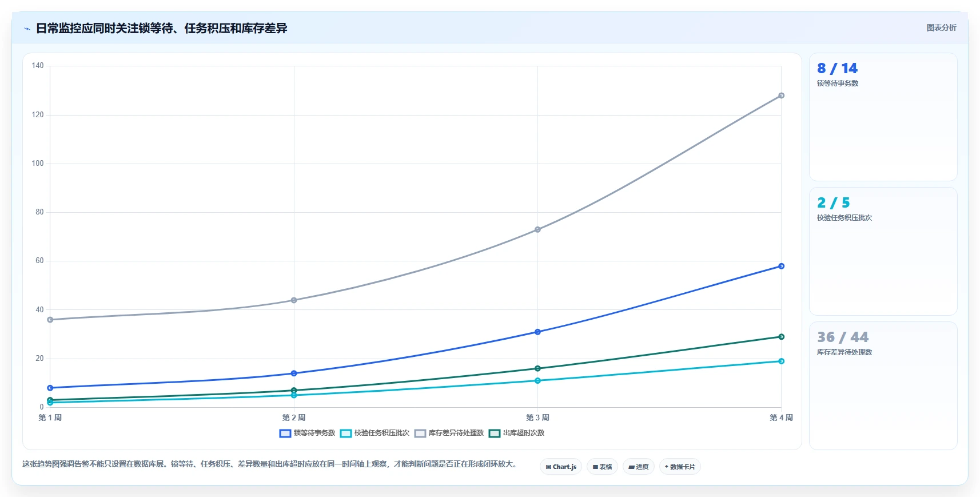Click the blue line point at 第 3 周
The height and width of the screenshot is (497, 980).
(537, 332)
